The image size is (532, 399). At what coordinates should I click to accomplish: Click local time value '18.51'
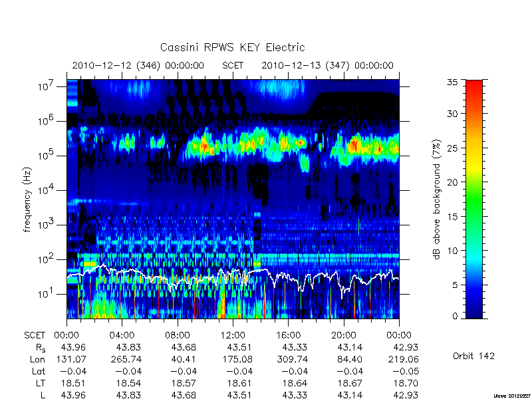pos(73,383)
